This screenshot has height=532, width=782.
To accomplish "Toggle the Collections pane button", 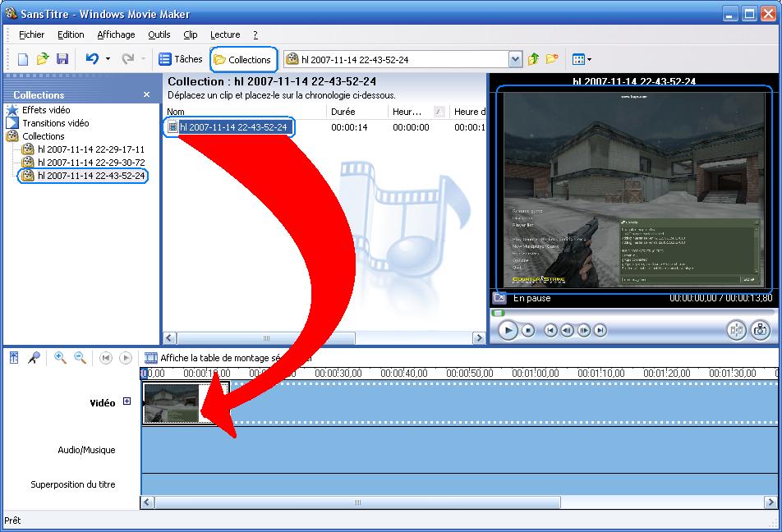I will pyautogui.click(x=241, y=59).
